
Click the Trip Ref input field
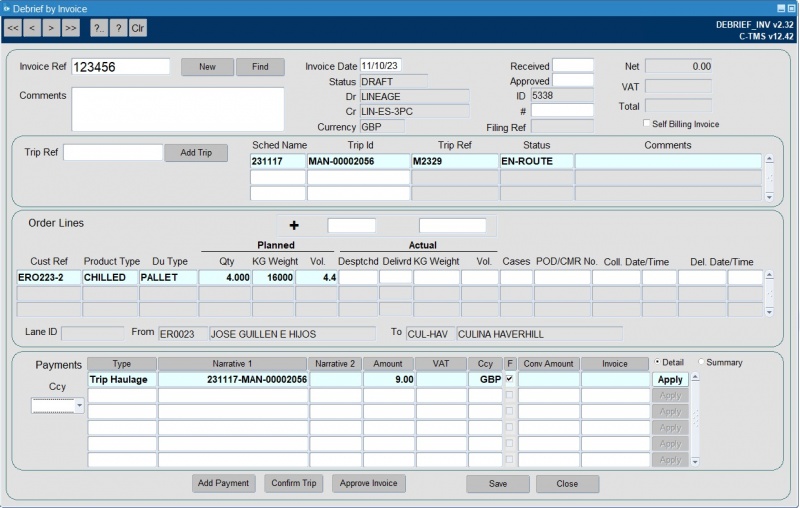tap(113, 152)
